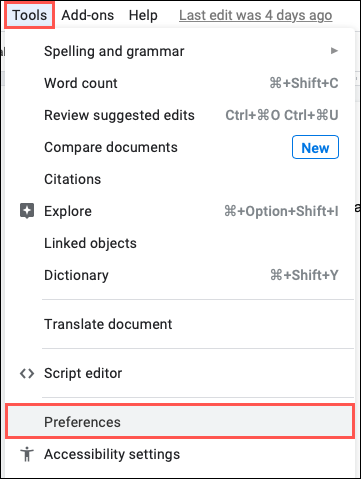This screenshot has width=361, height=479.
Task: Open the Help menu
Action: 143,15
